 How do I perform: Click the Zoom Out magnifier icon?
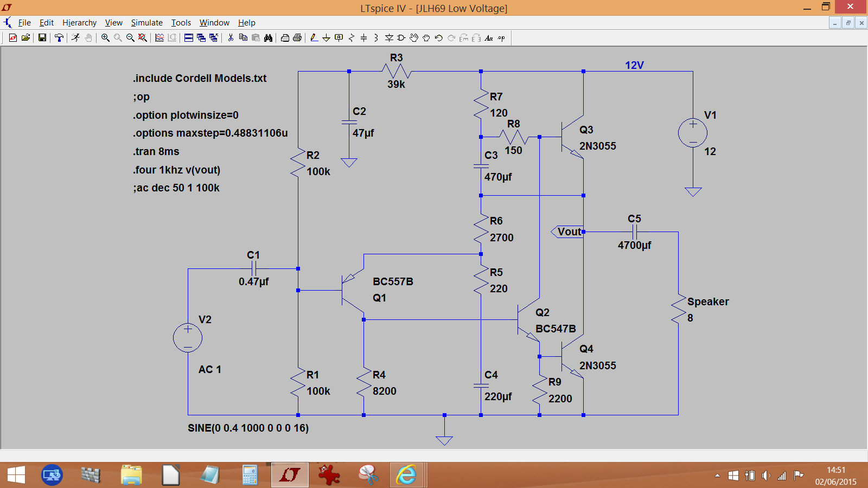coord(130,38)
